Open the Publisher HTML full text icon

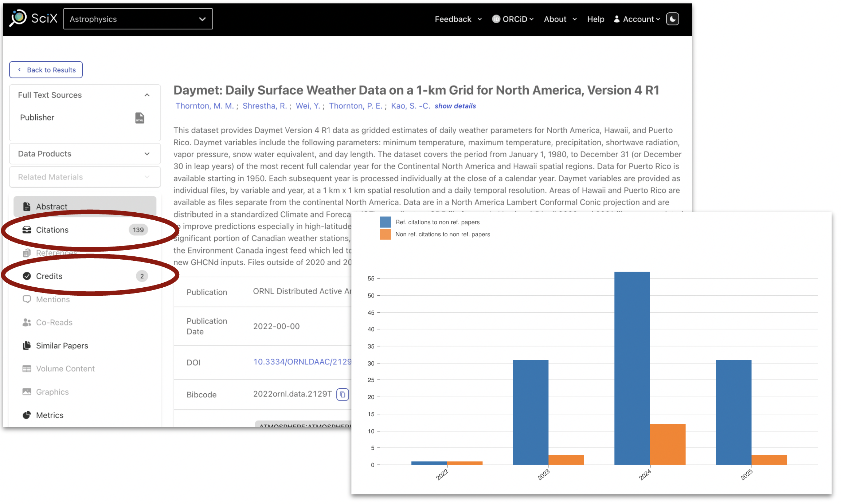click(x=140, y=118)
